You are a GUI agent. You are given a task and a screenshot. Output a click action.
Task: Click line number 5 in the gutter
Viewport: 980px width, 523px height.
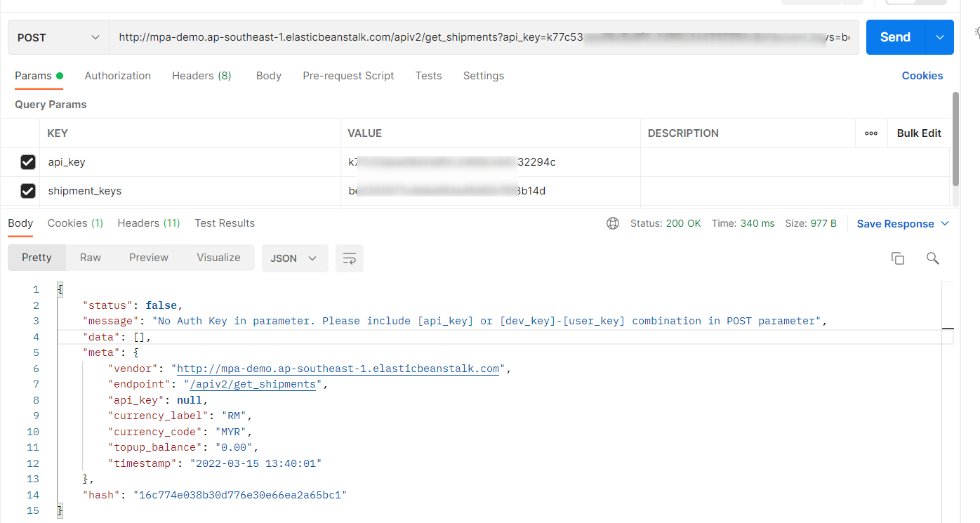point(36,352)
